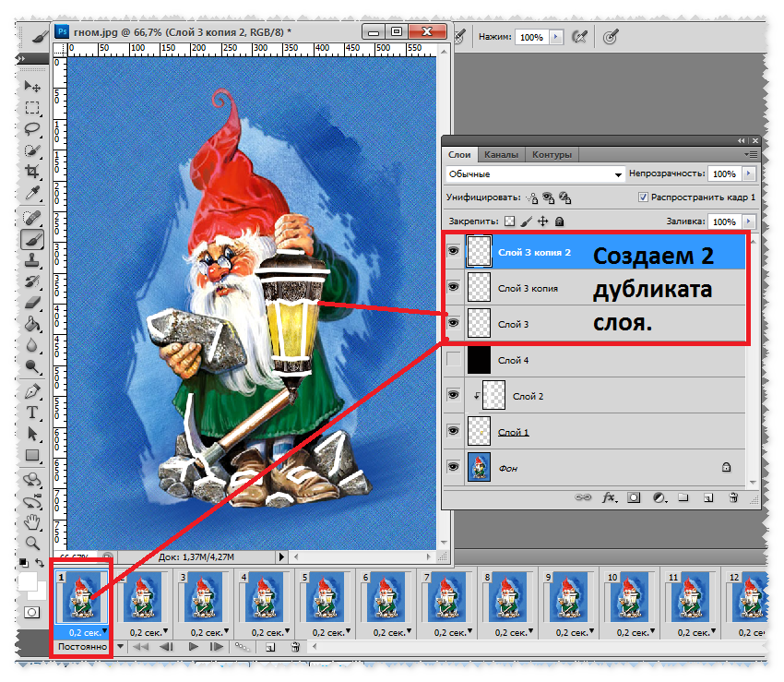Select the Dodge tool
The width and height of the screenshot is (784, 682).
32,366
